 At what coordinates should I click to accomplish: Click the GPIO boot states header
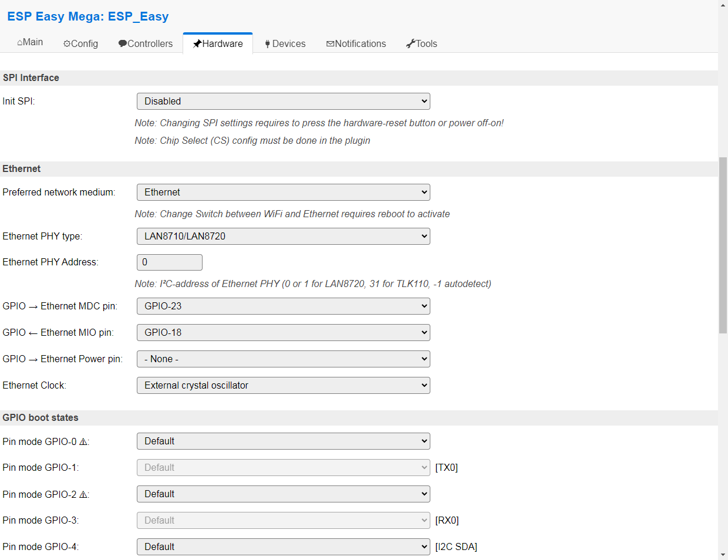click(359, 418)
